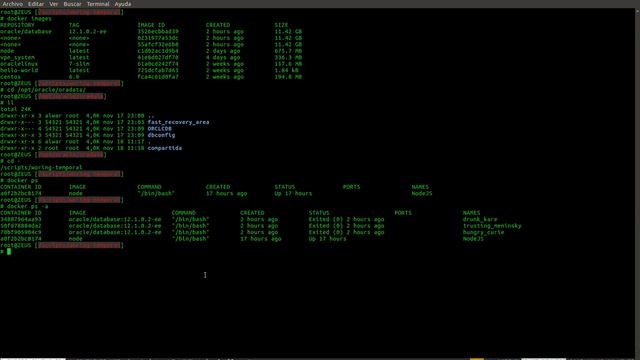Viewport: 640px width, 360px height.
Task: Open the Editar menu
Action: [x=36, y=4]
